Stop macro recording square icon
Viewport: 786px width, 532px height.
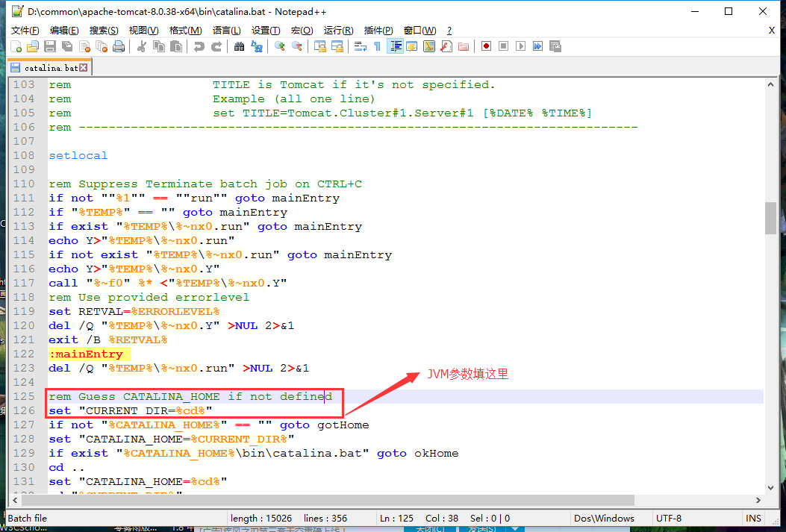click(504, 46)
